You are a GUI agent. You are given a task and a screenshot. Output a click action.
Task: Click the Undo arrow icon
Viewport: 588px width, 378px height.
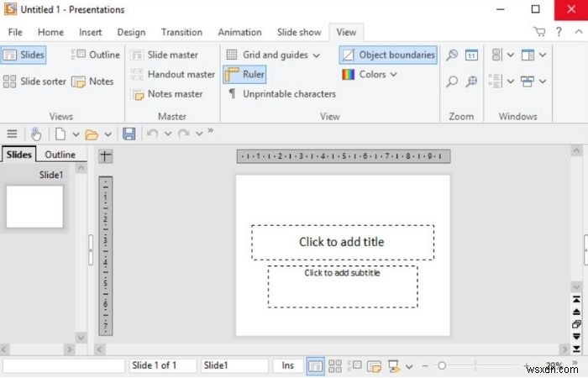(152, 134)
